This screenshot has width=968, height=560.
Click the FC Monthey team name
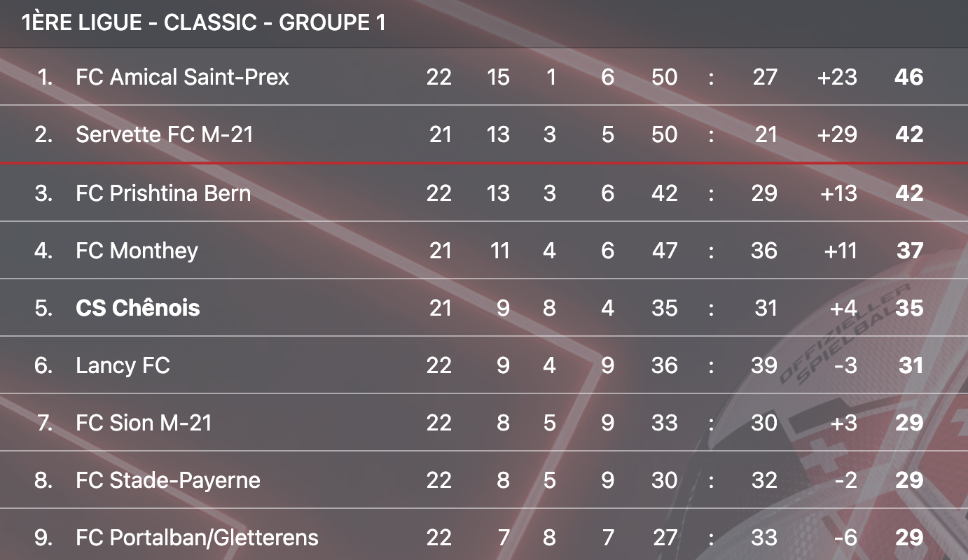[137, 251]
